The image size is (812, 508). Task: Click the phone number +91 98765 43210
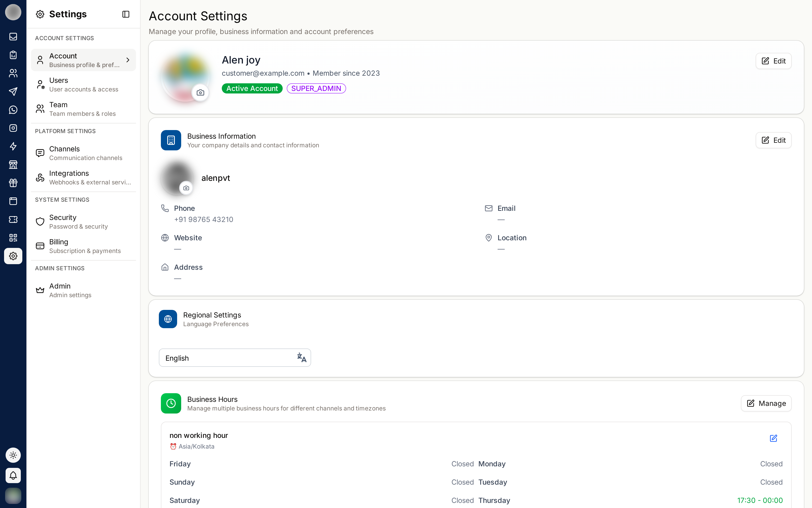[203, 219]
